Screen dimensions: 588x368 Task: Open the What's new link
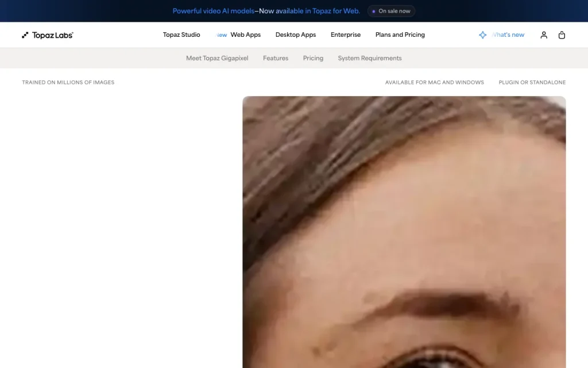tap(508, 34)
